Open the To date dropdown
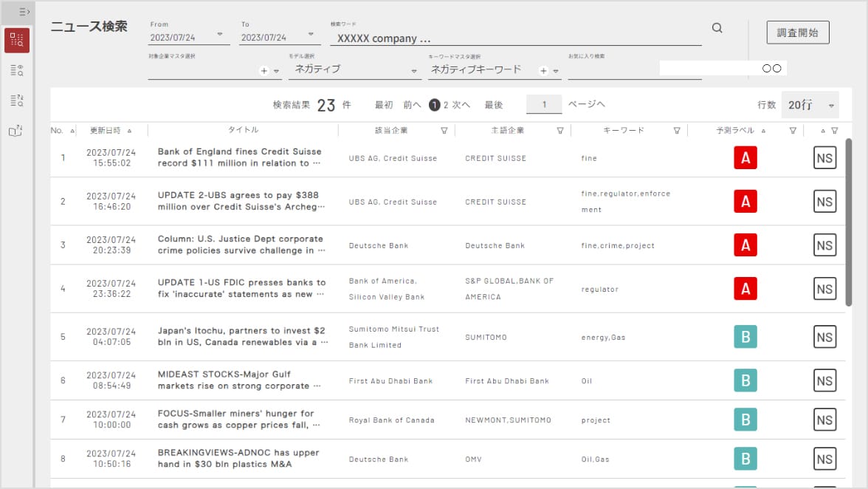 click(311, 34)
